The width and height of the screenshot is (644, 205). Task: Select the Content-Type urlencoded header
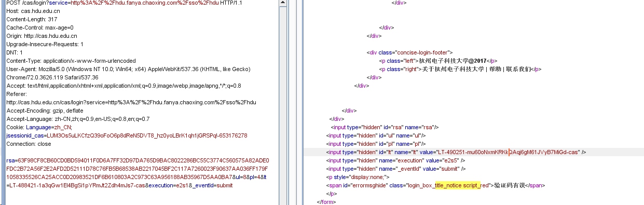71,61
